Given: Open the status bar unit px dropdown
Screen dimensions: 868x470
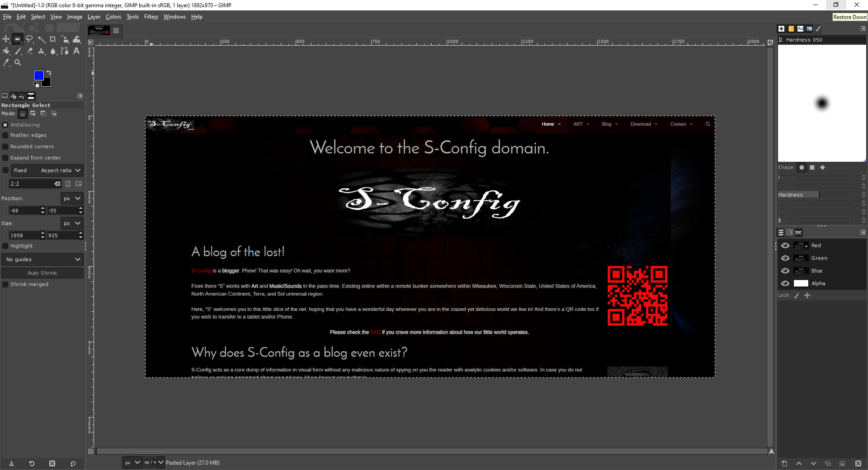Looking at the screenshot, I should pyautogui.click(x=132, y=462).
